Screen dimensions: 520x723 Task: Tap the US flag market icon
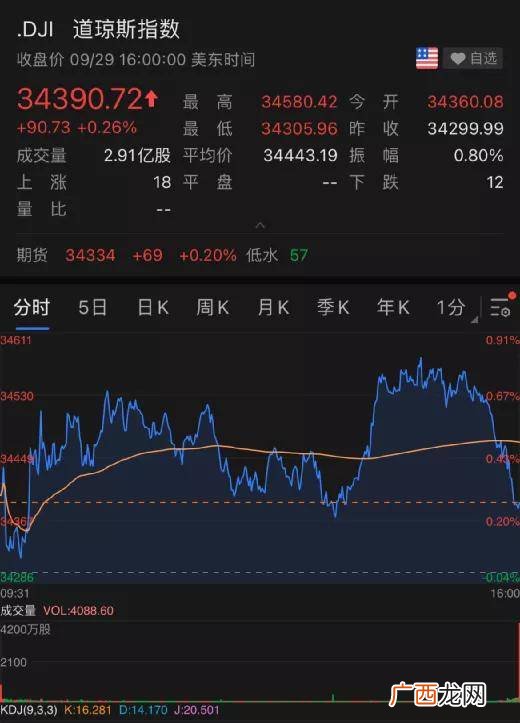[x=427, y=58]
